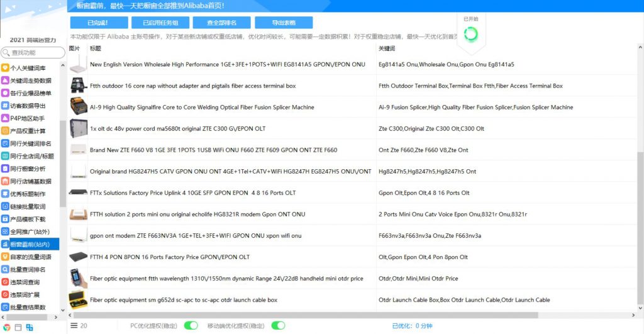Click the sidebar vertical scrollbar thumb
This screenshot has height=334, width=644.
coord(63,164)
